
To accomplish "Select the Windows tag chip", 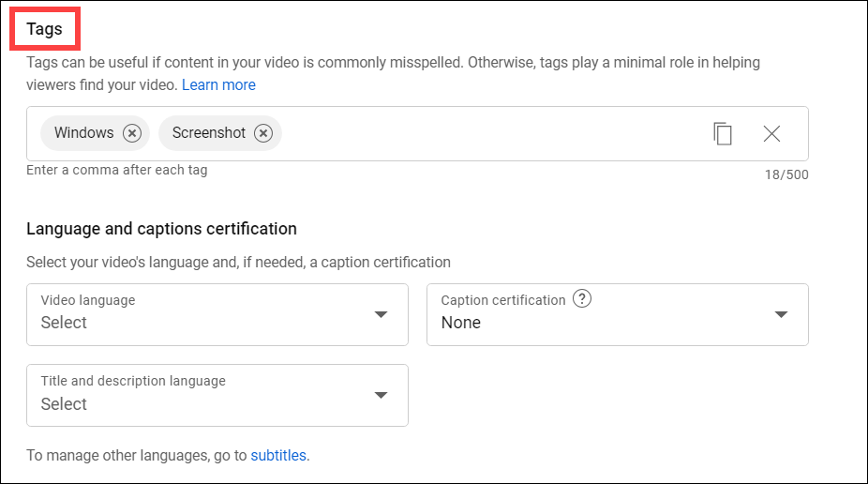I will click(x=83, y=133).
